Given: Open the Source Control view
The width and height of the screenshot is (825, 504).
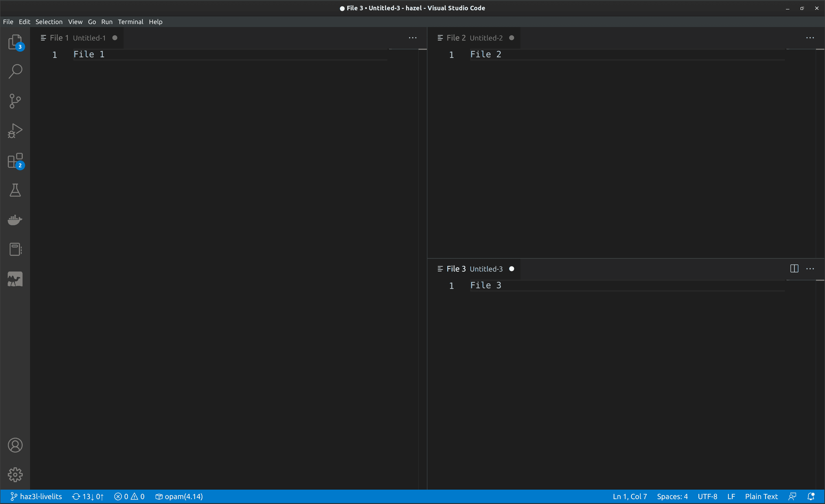Looking at the screenshot, I should point(15,101).
